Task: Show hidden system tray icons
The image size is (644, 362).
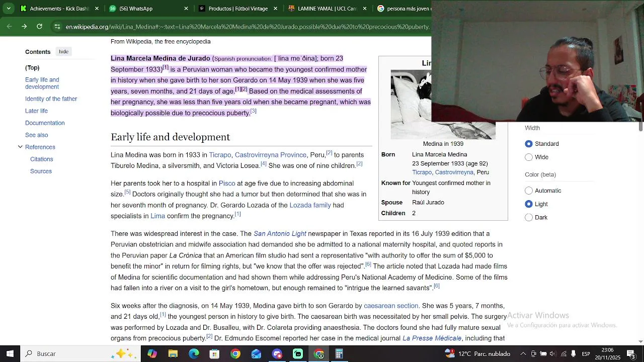Action: 523,354
